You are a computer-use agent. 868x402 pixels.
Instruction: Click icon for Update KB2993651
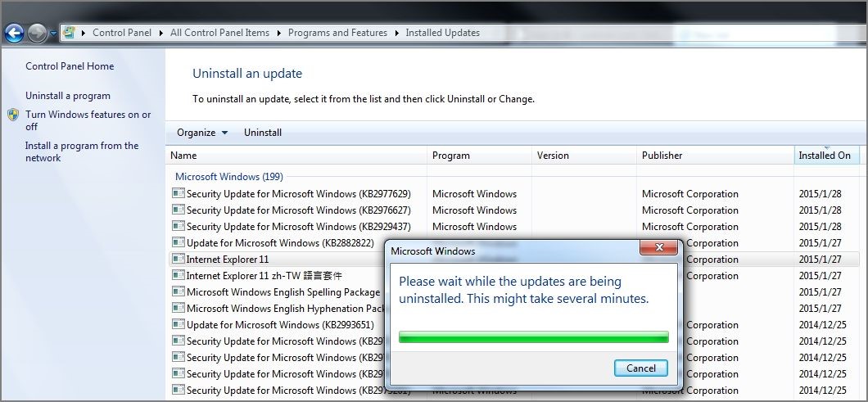tap(178, 324)
